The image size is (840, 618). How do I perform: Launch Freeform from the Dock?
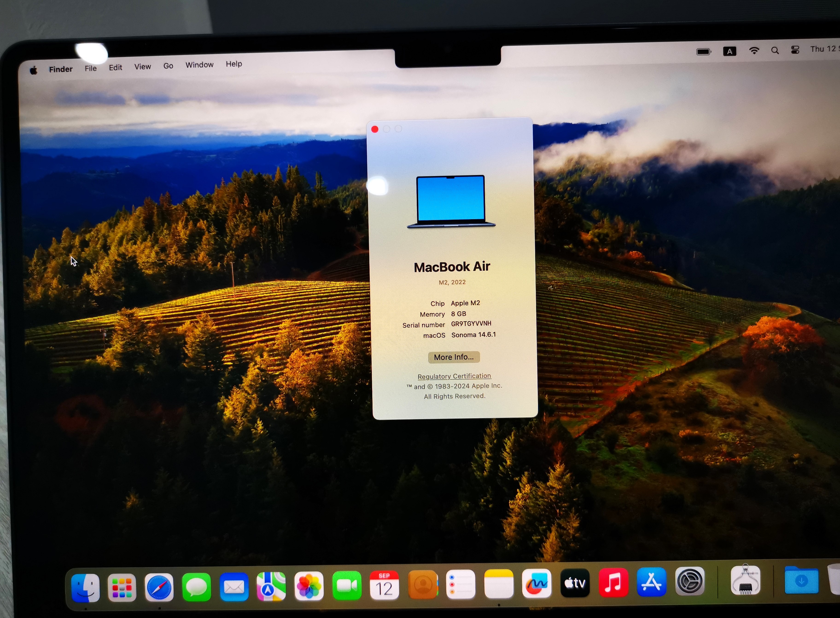point(537,583)
